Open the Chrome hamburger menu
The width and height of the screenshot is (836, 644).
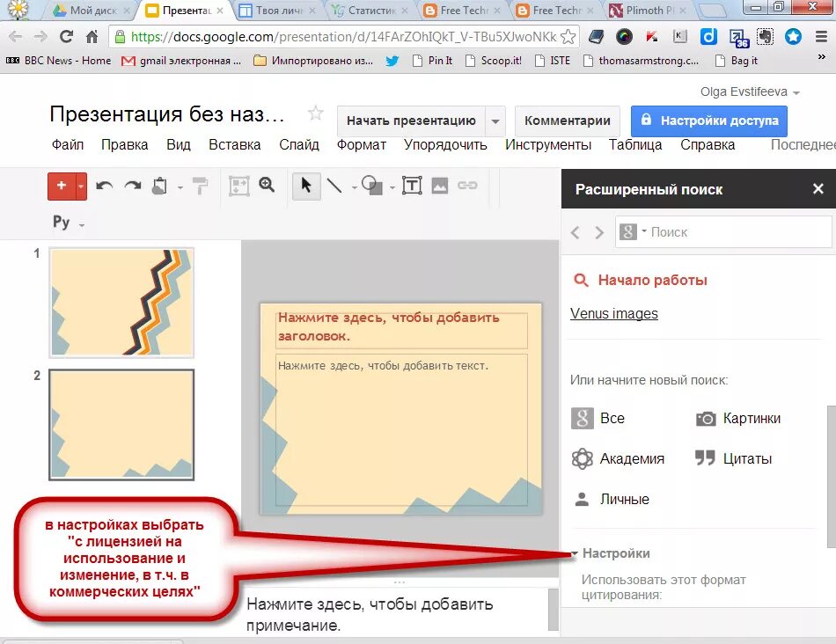pyautogui.click(x=822, y=36)
